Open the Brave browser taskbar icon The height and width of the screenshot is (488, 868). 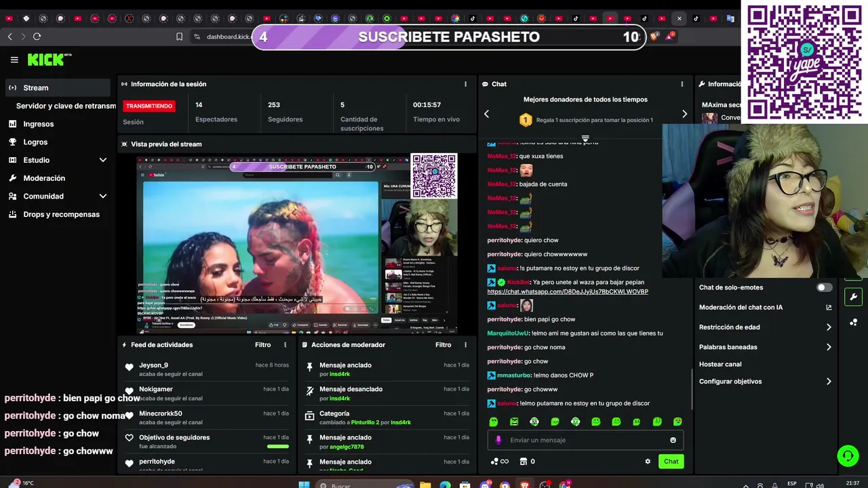(x=525, y=485)
